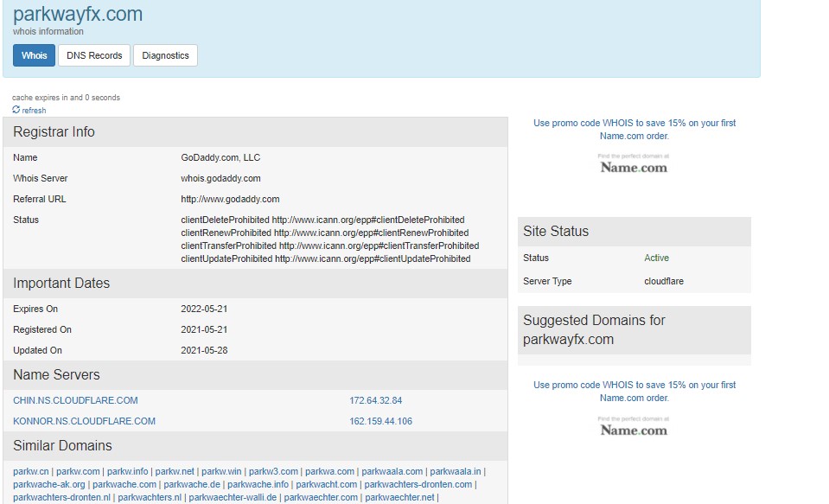Screen dimensions: 829x504
Task: Click the bottom Name.com logo
Action: pyautogui.click(x=634, y=427)
